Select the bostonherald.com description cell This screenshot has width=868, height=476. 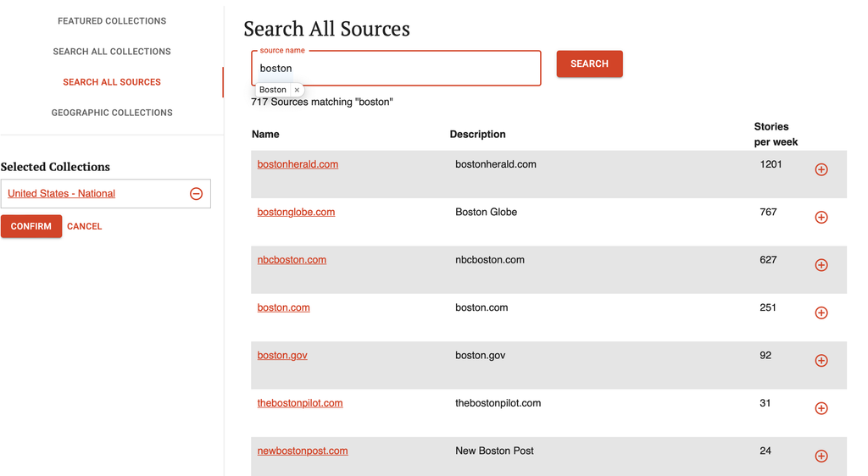click(495, 164)
